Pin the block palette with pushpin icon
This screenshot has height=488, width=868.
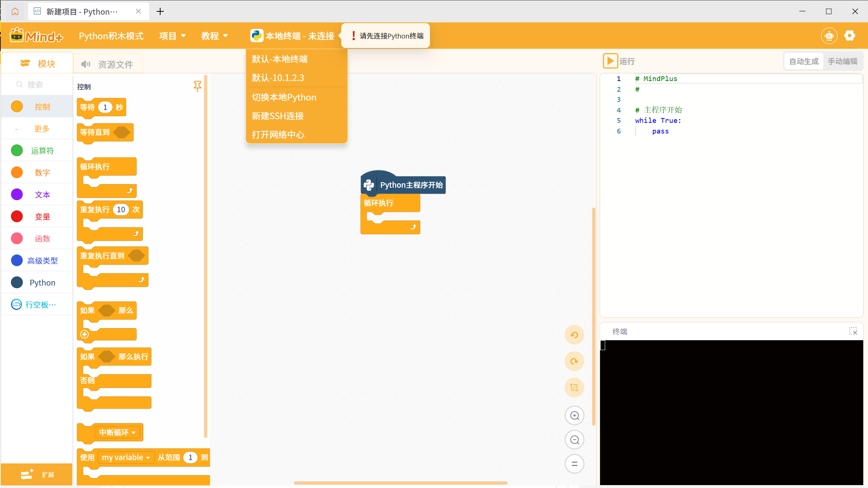pos(197,86)
